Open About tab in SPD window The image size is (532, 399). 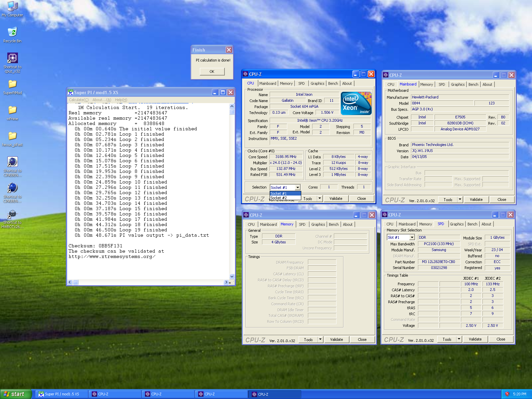click(x=486, y=224)
